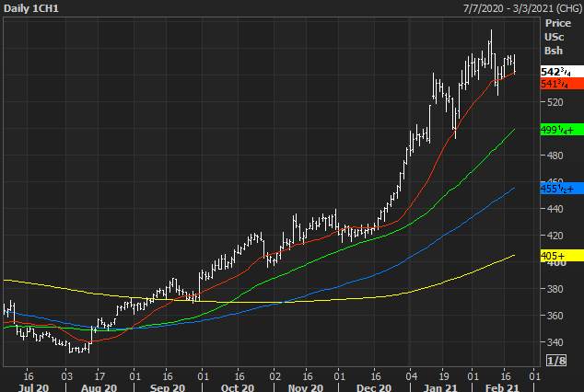
Task: Click the 340 price axis value
Action: (x=555, y=342)
